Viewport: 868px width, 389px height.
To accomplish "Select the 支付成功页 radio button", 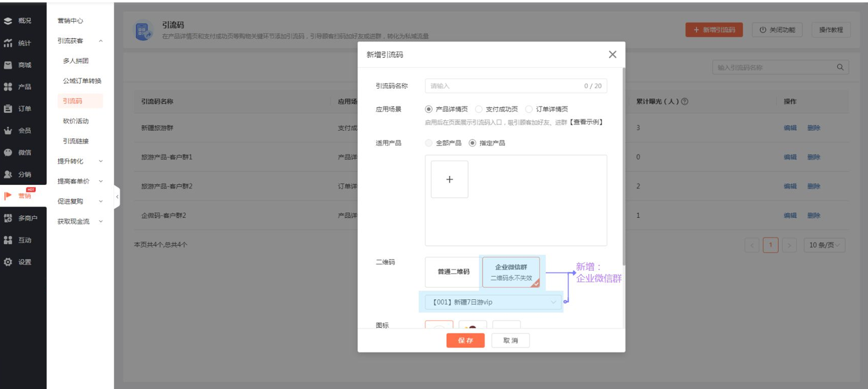I will [479, 109].
